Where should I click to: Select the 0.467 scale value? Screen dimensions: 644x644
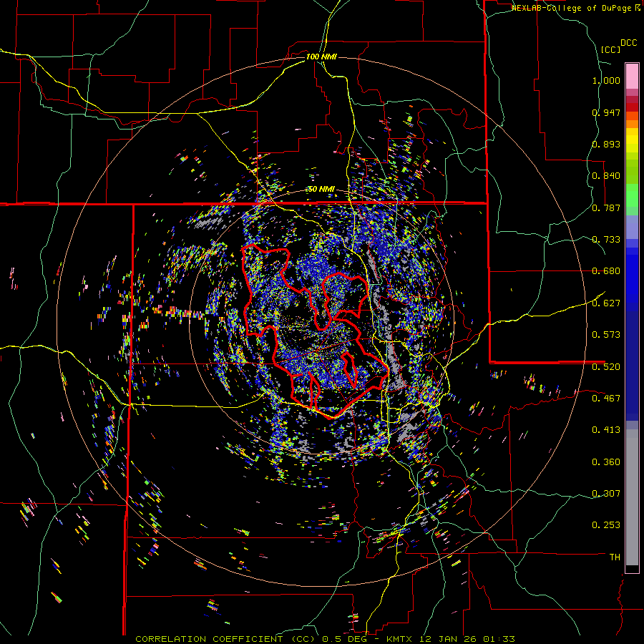pyautogui.click(x=606, y=398)
